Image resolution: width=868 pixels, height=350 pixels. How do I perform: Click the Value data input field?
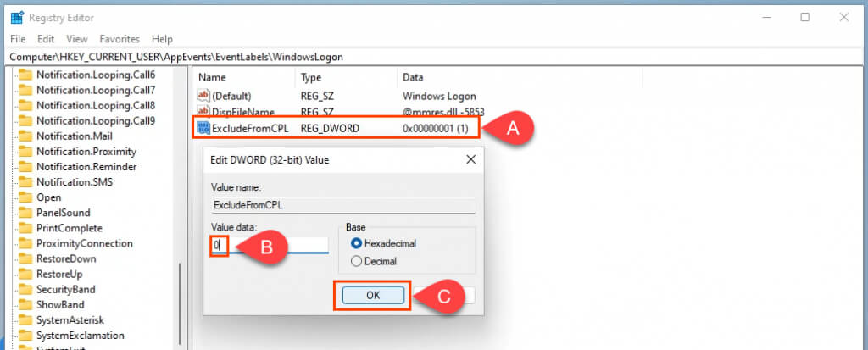[x=270, y=245]
